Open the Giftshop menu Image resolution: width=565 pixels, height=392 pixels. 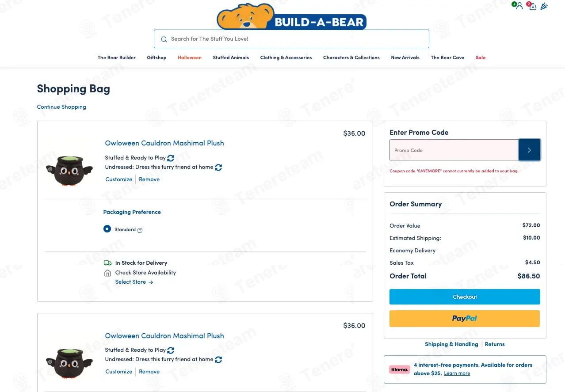157,57
